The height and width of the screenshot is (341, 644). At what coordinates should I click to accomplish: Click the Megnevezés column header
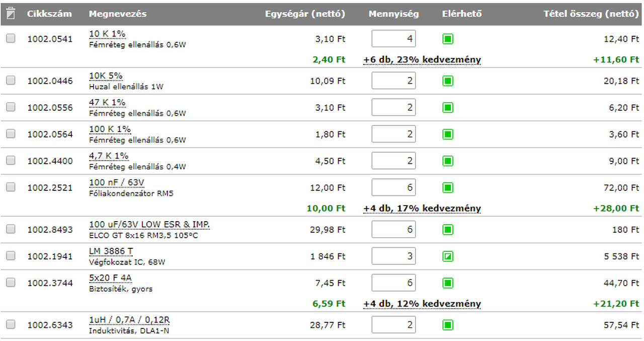pyautogui.click(x=118, y=14)
